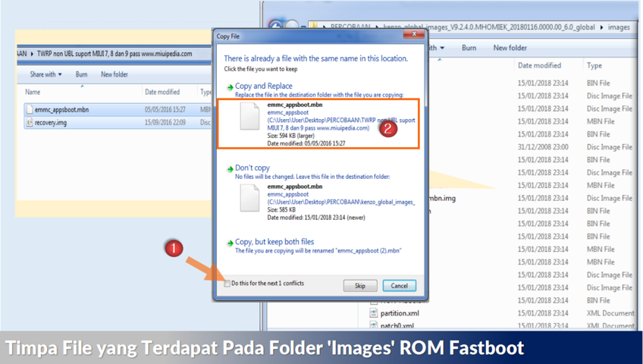Image resolution: width=643 pixels, height=364 pixels.
Task: Click Burn in the TWRP folder toolbar
Action: click(81, 74)
